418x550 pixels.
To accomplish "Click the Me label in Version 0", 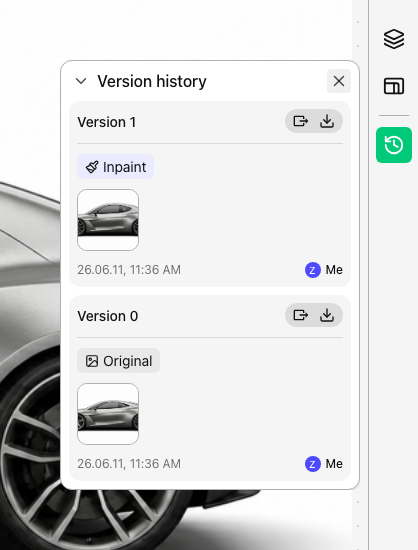I will pos(334,464).
